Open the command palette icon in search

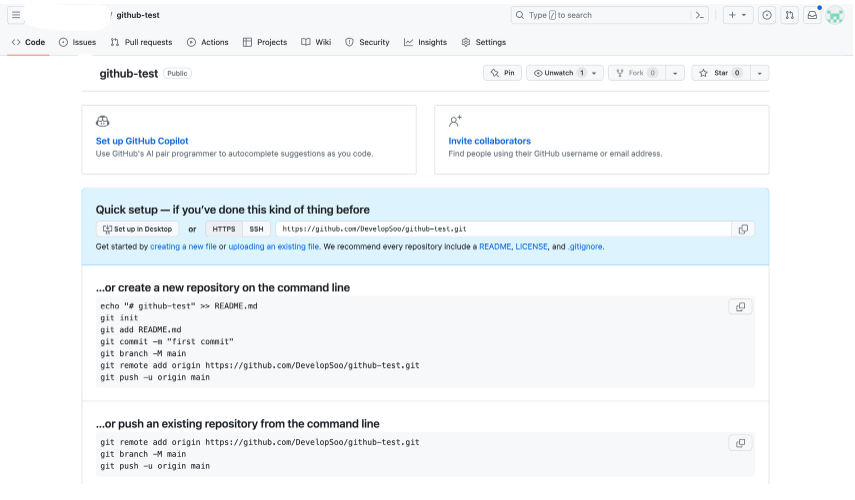[700, 15]
